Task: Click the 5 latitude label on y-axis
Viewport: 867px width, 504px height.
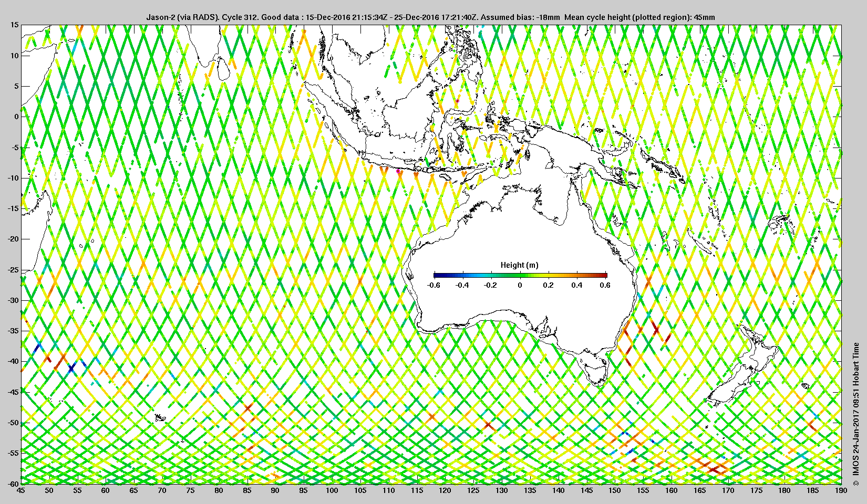Action: point(16,86)
